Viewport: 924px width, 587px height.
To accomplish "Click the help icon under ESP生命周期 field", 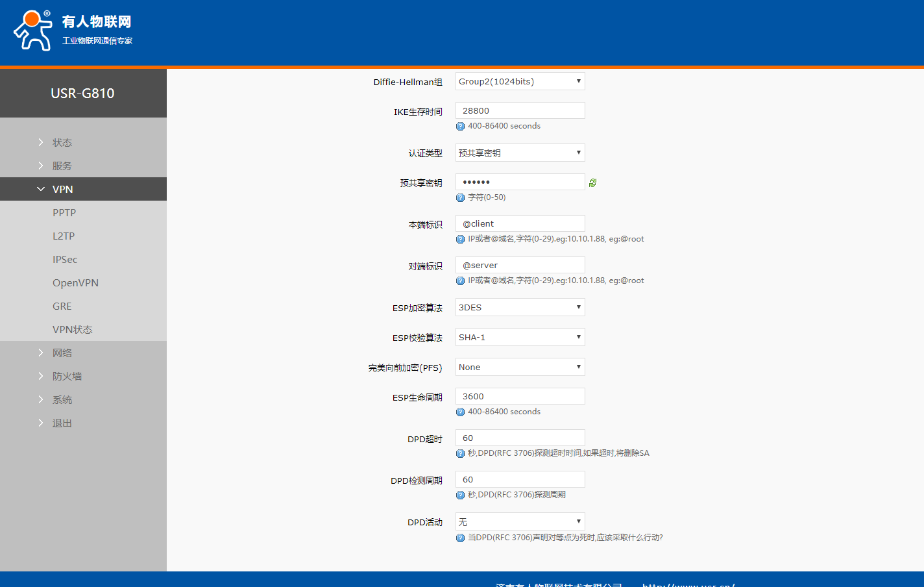I will click(x=460, y=412).
